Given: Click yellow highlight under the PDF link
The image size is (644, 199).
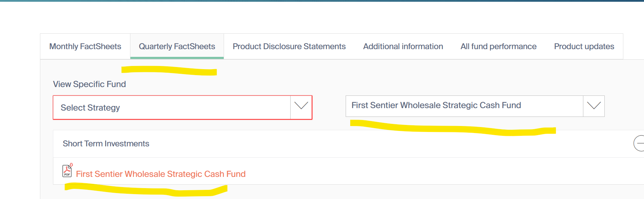Looking at the screenshot, I should (x=145, y=191).
